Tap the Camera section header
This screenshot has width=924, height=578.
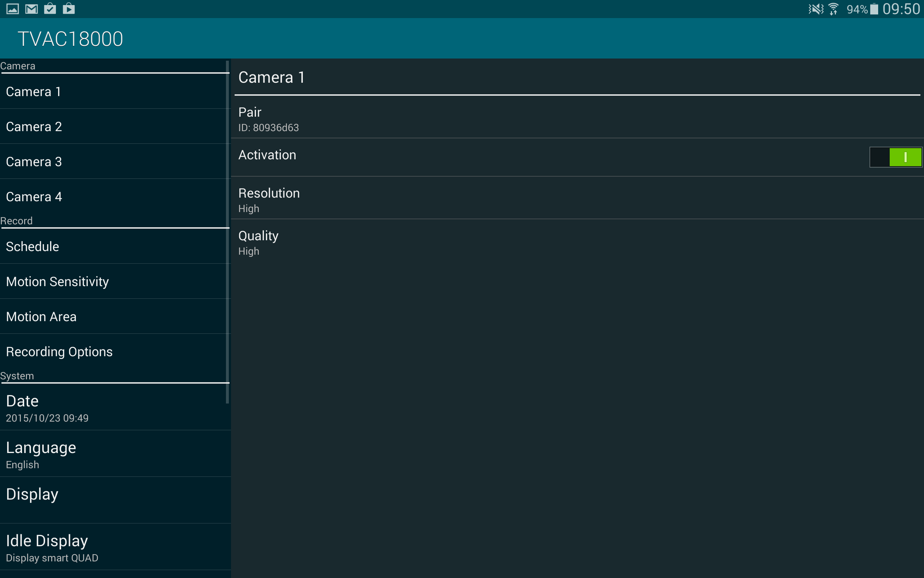tap(18, 66)
